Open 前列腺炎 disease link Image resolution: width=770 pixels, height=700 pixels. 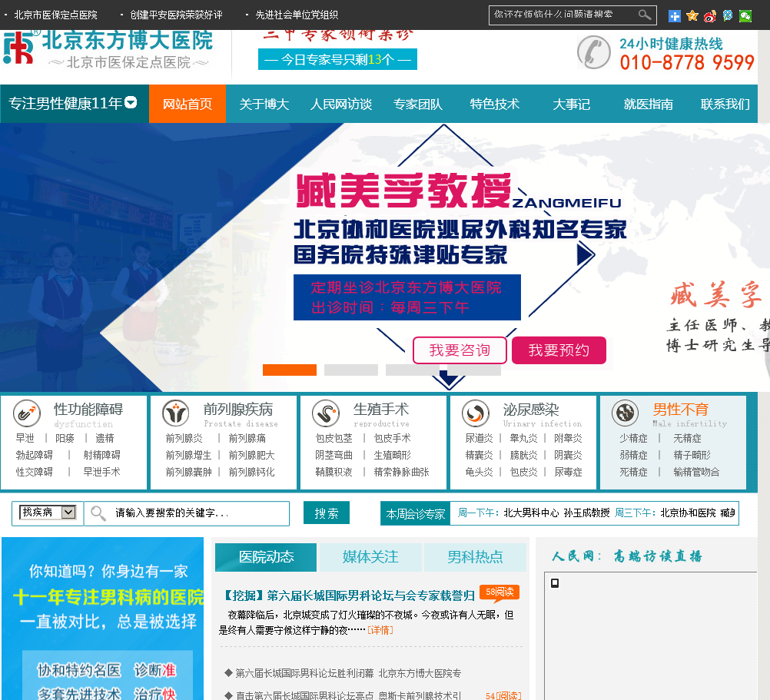(184, 438)
